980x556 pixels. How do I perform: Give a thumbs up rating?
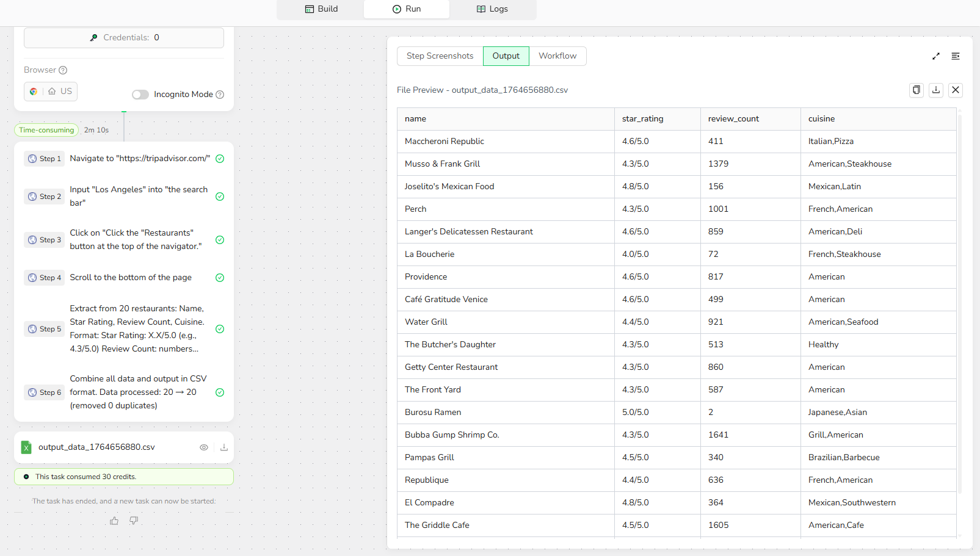pyautogui.click(x=114, y=520)
